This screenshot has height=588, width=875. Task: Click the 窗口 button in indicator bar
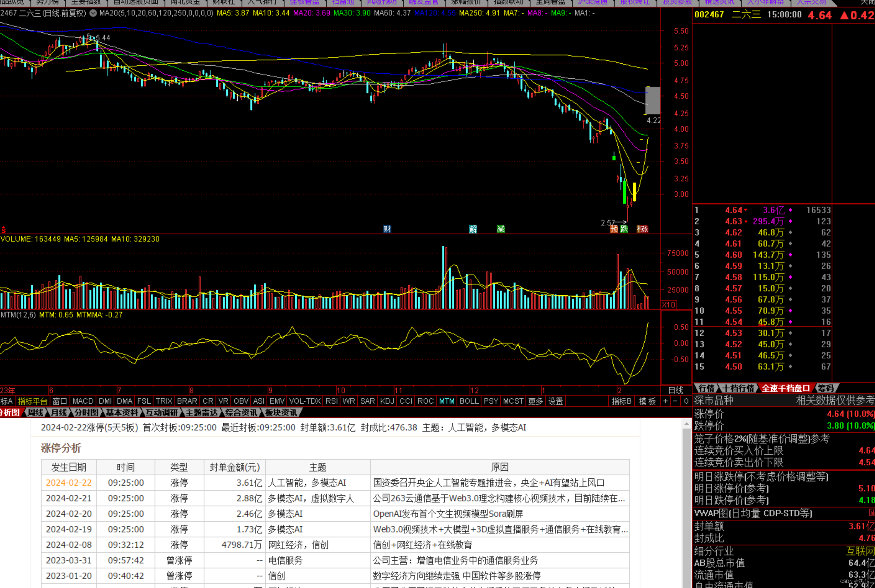pyautogui.click(x=60, y=401)
